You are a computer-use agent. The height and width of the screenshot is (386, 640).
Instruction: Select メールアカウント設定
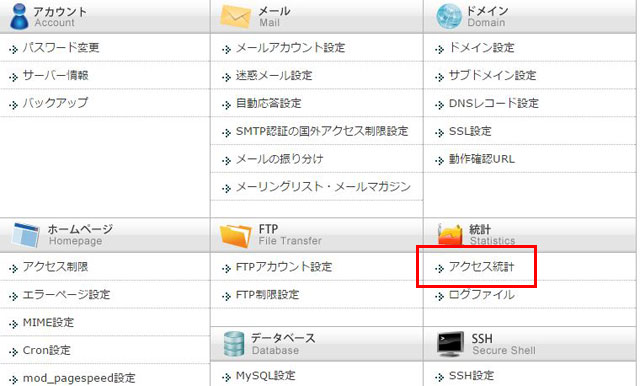290,48
